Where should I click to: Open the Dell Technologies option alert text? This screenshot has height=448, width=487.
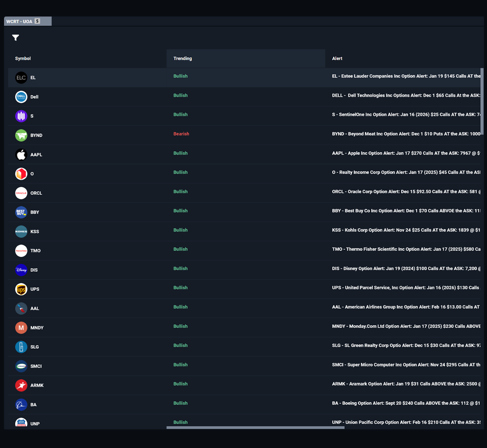click(x=406, y=96)
